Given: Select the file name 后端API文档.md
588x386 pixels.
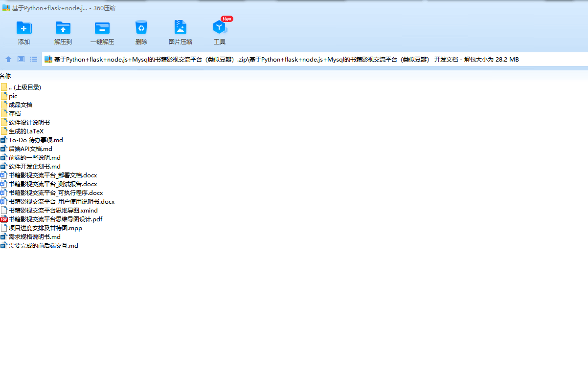Looking at the screenshot, I should (30, 149).
